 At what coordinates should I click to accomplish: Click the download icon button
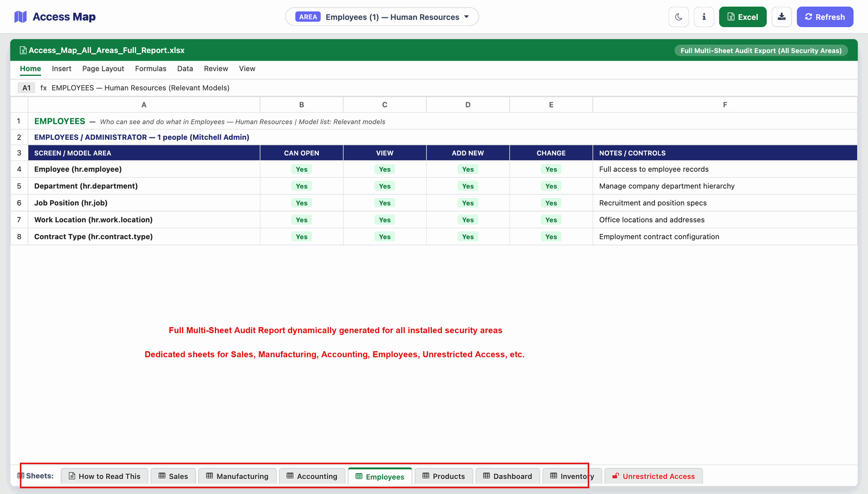782,17
